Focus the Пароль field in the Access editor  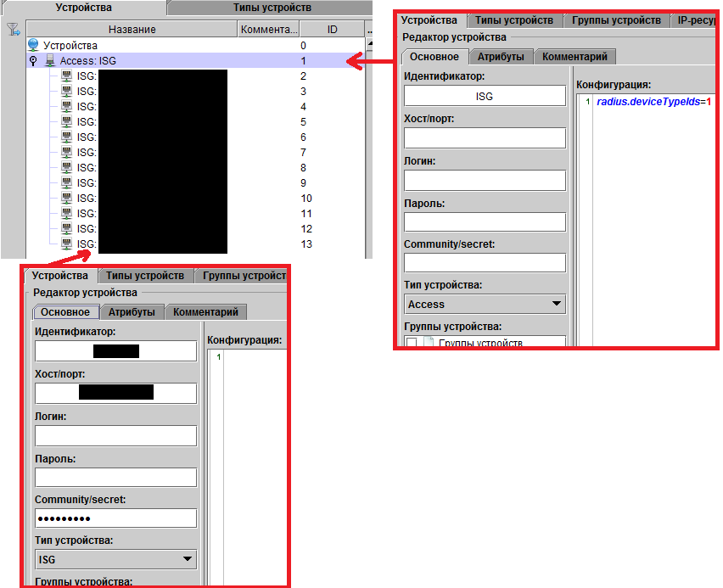coord(485,221)
